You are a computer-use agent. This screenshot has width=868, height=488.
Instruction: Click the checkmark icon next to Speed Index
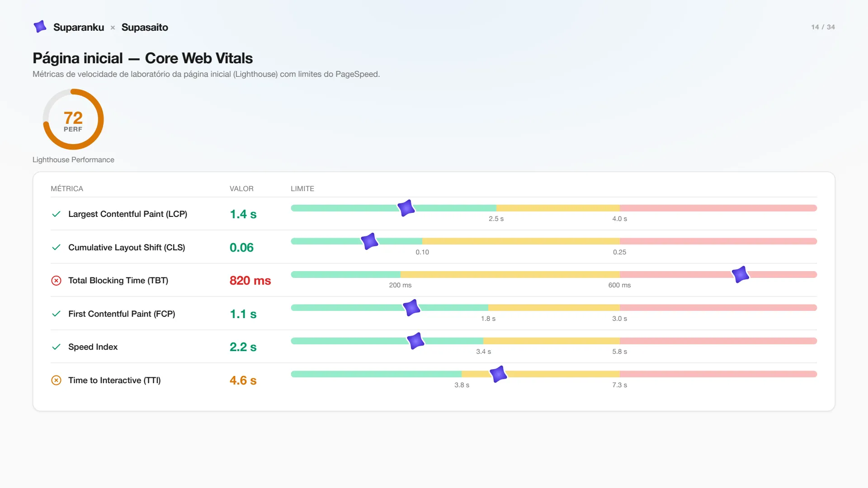tap(56, 347)
